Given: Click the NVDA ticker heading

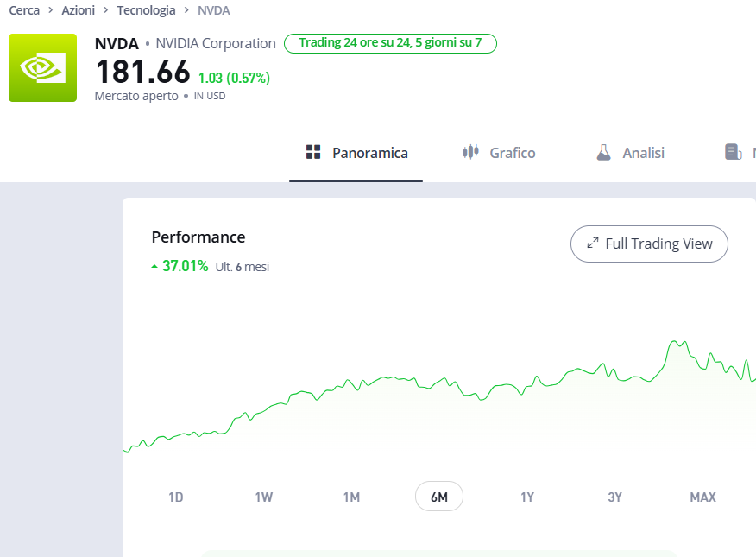Looking at the screenshot, I should [117, 44].
